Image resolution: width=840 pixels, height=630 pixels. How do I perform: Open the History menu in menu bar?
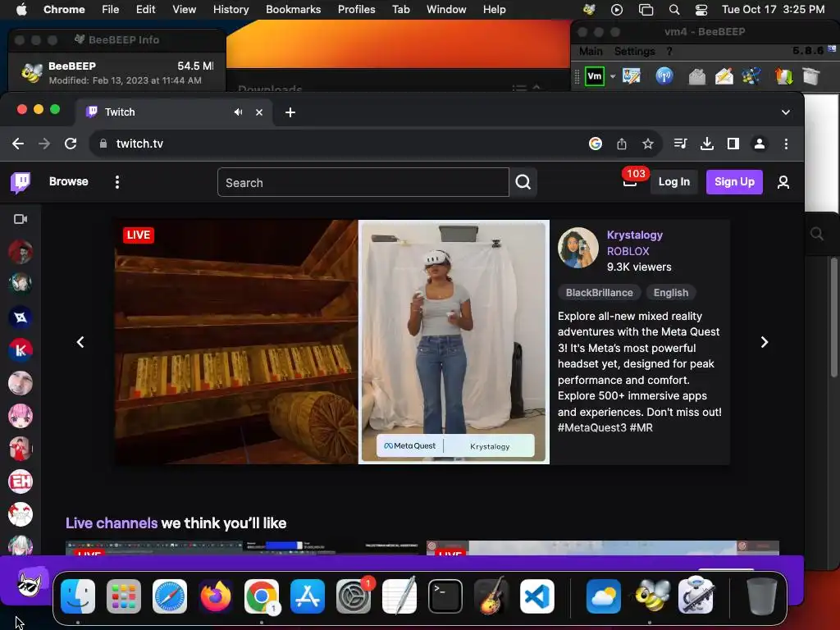pos(231,9)
